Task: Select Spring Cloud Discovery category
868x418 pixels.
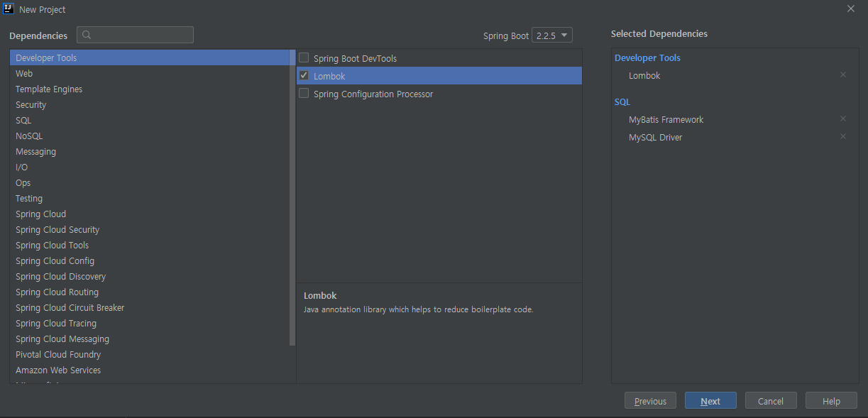Action: [150, 276]
